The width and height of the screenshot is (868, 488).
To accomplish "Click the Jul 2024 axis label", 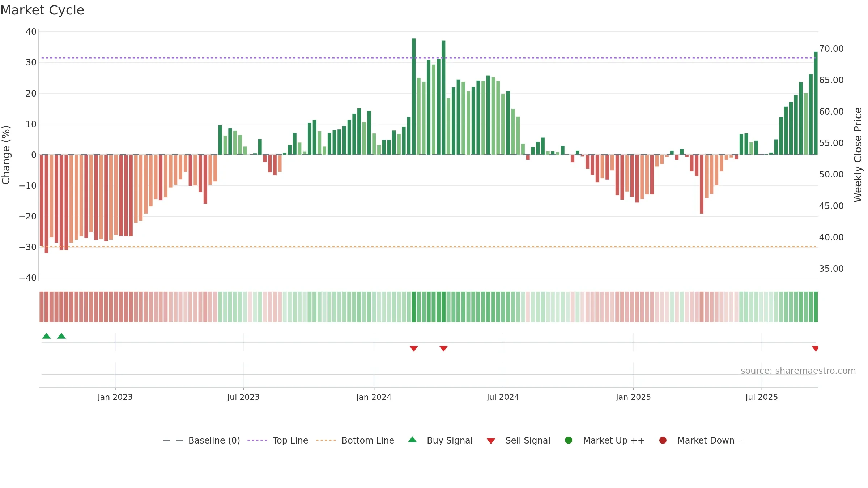I will point(503,397).
